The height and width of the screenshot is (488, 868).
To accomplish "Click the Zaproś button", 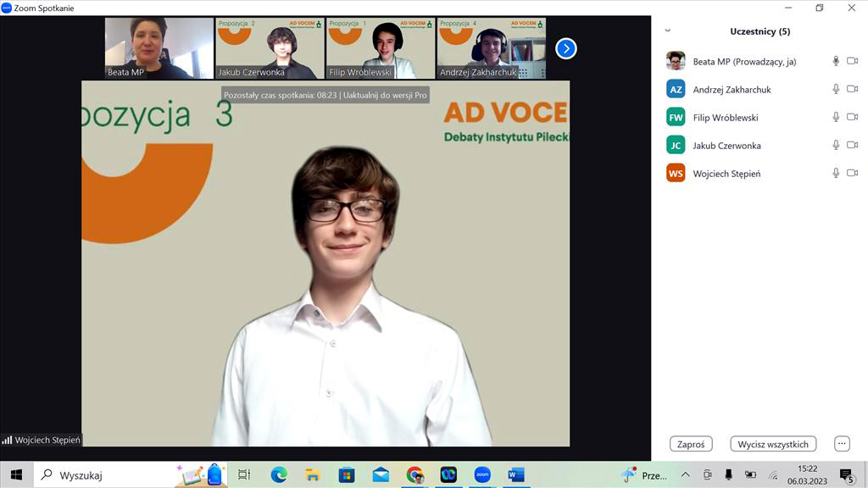I will click(691, 444).
